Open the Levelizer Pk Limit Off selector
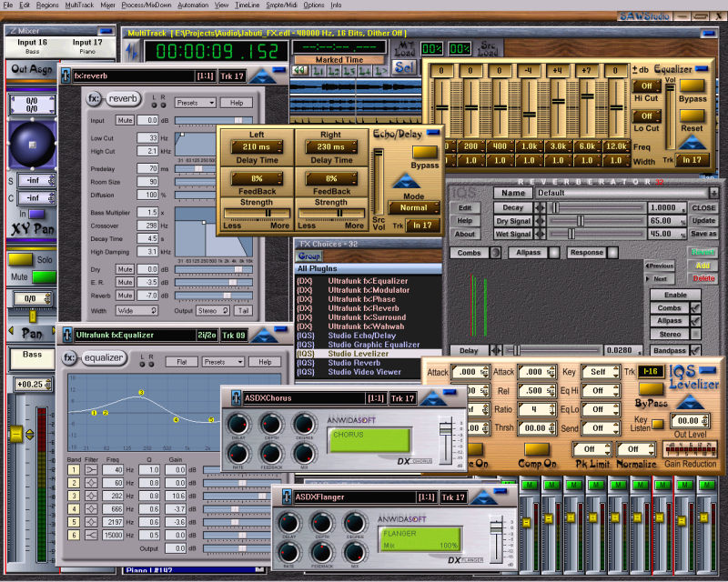728x582 pixels. (591, 449)
